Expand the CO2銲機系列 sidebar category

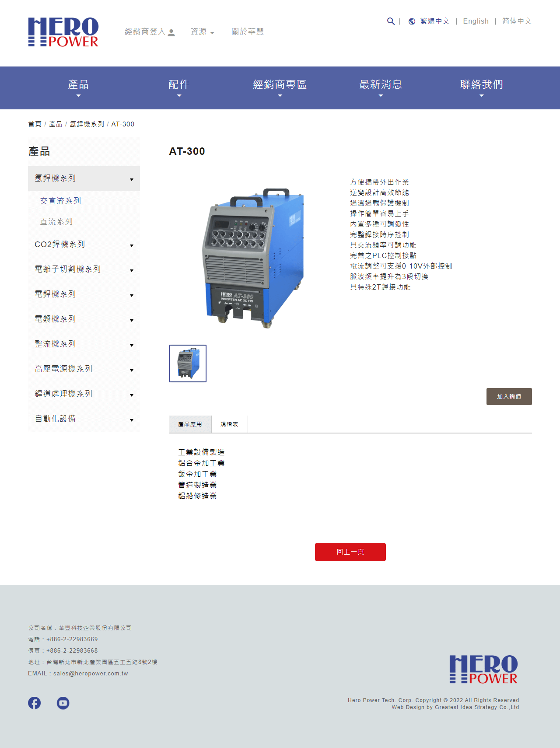(x=84, y=245)
